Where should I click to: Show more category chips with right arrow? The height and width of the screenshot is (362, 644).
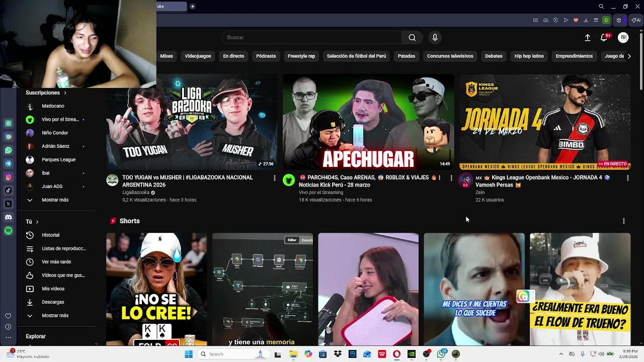tap(629, 56)
